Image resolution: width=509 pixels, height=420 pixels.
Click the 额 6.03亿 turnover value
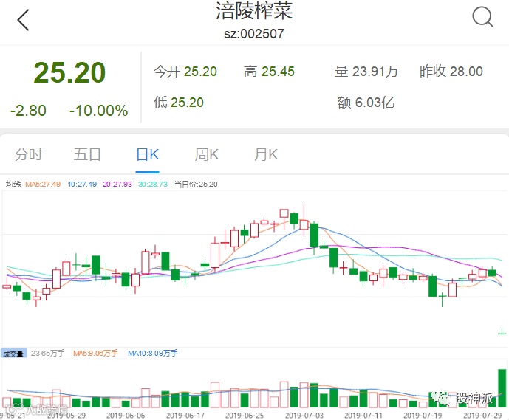pyautogui.click(x=366, y=103)
